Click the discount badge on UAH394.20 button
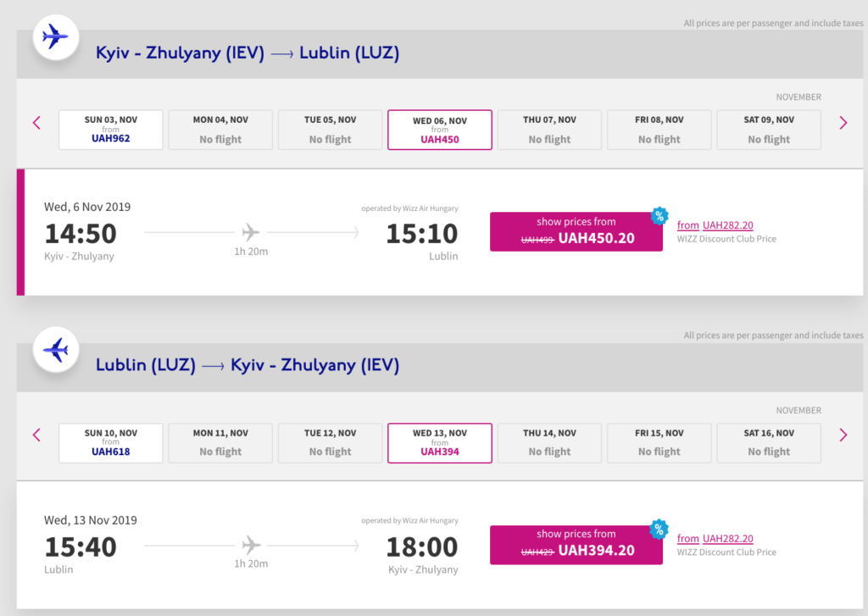 click(x=659, y=530)
